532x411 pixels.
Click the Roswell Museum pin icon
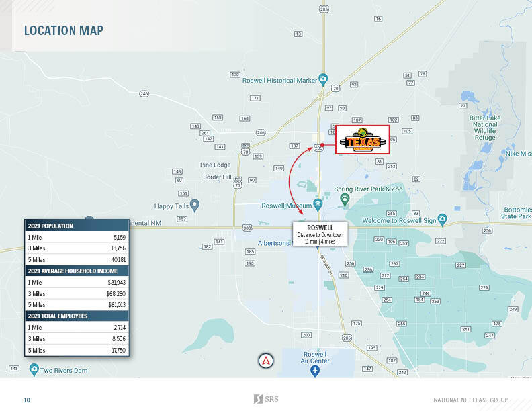coord(318,205)
